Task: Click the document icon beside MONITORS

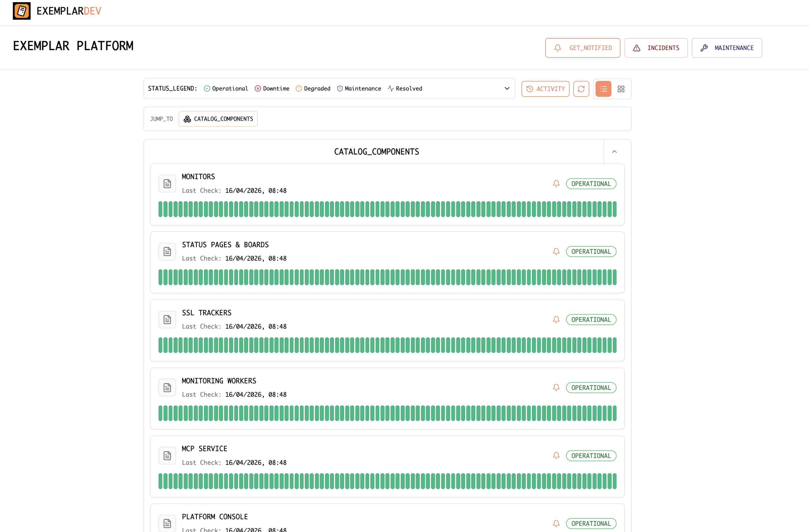Action: (x=167, y=183)
